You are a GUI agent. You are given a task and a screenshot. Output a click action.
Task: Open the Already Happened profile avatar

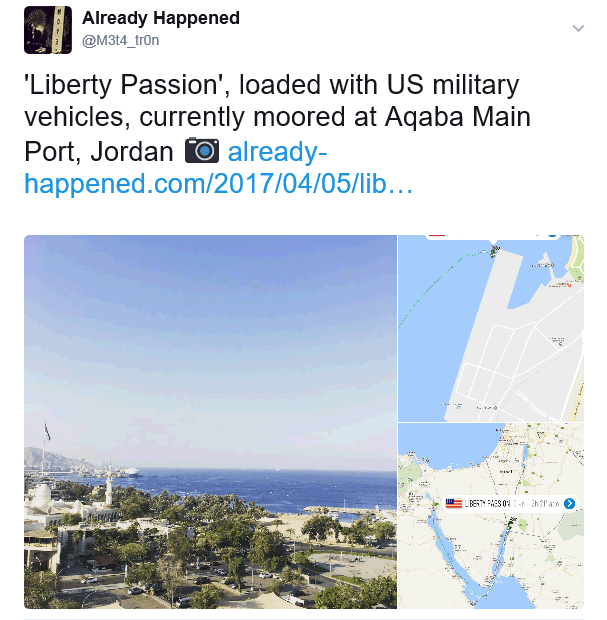pyautogui.click(x=48, y=30)
